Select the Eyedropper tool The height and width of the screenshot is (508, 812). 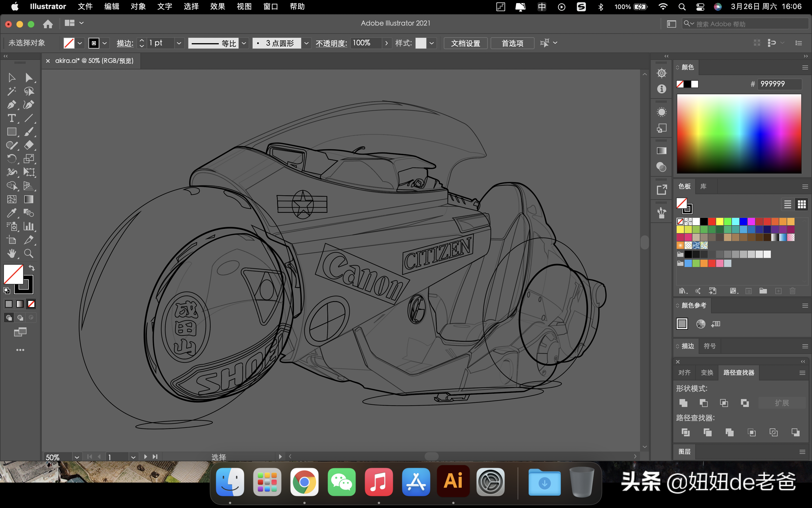(12, 213)
